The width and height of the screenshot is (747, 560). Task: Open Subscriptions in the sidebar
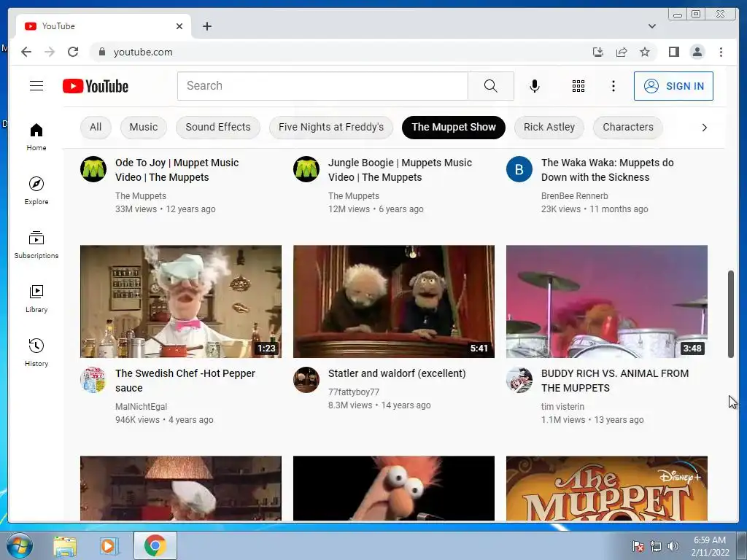[36, 245]
